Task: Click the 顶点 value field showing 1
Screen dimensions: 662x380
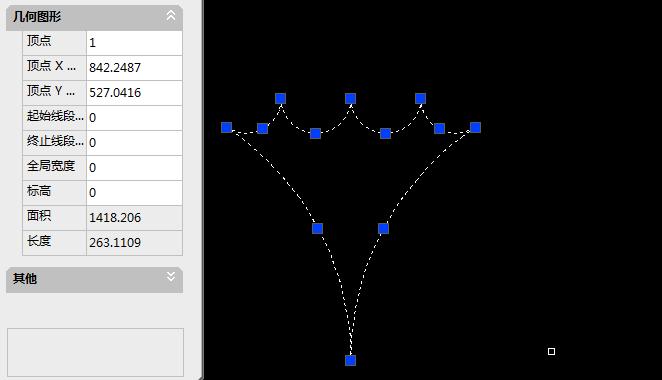Action: (x=134, y=43)
